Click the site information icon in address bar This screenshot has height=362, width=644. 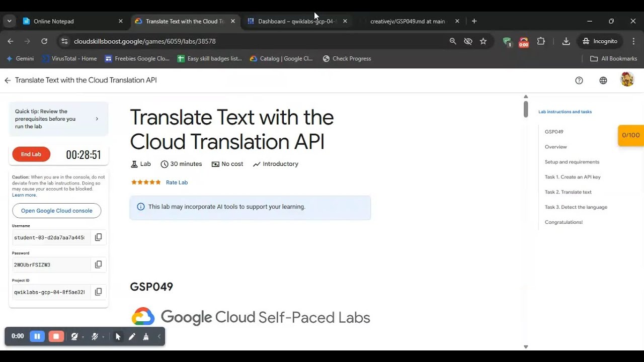[x=64, y=41]
